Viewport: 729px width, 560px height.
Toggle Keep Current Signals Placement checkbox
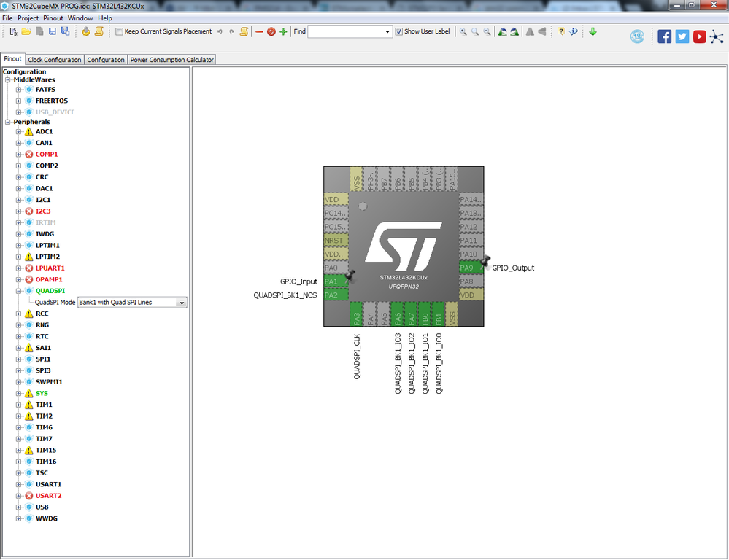(x=119, y=31)
